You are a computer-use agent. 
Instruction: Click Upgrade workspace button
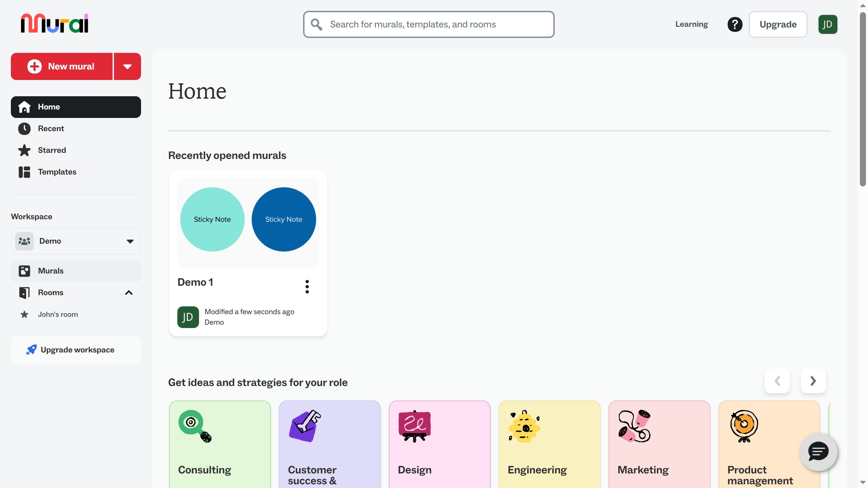(x=76, y=350)
